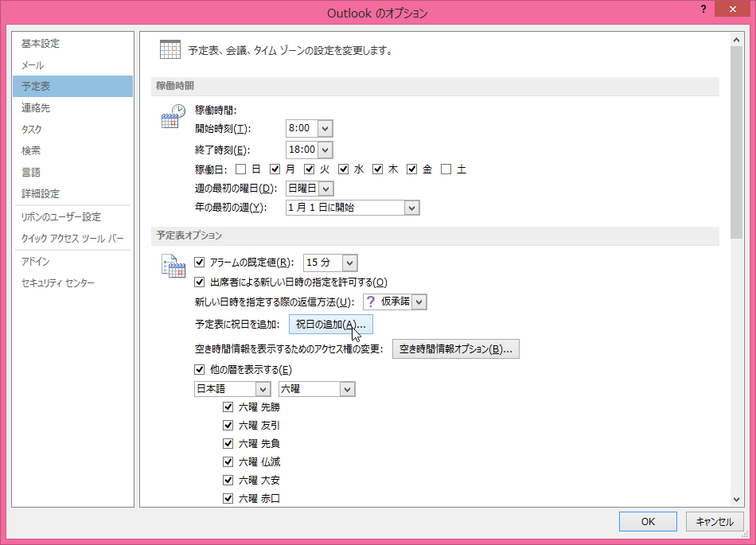The image size is (756, 545).
Task: Select 基本設定 in the sidebar
Action: (72, 44)
